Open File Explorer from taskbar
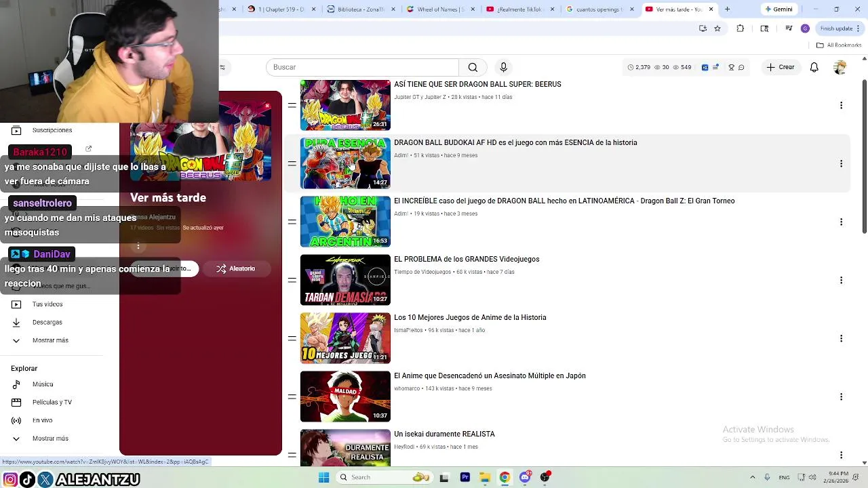This screenshot has width=868, height=488. (x=484, y=477)
